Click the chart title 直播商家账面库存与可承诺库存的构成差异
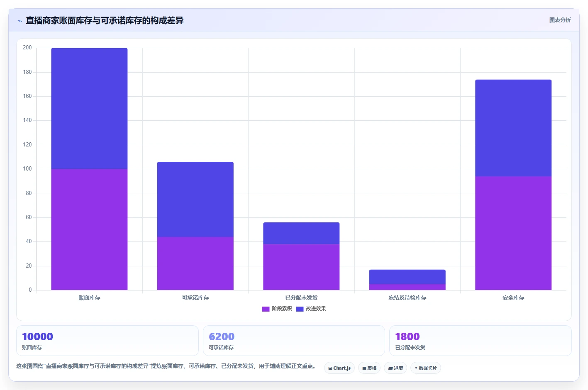Screen dimensions: 588x390 105,20
